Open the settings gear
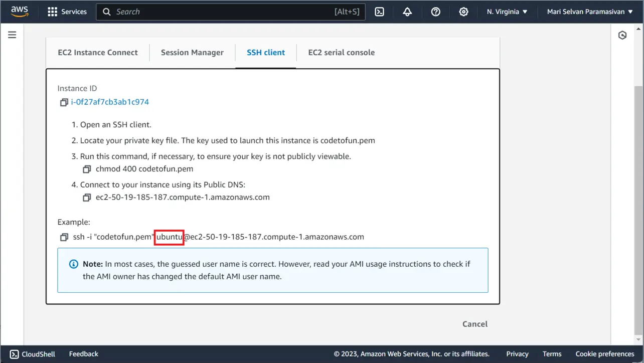Image resolution: width=644 pixels, height=363 pixels. coord(464,12)
